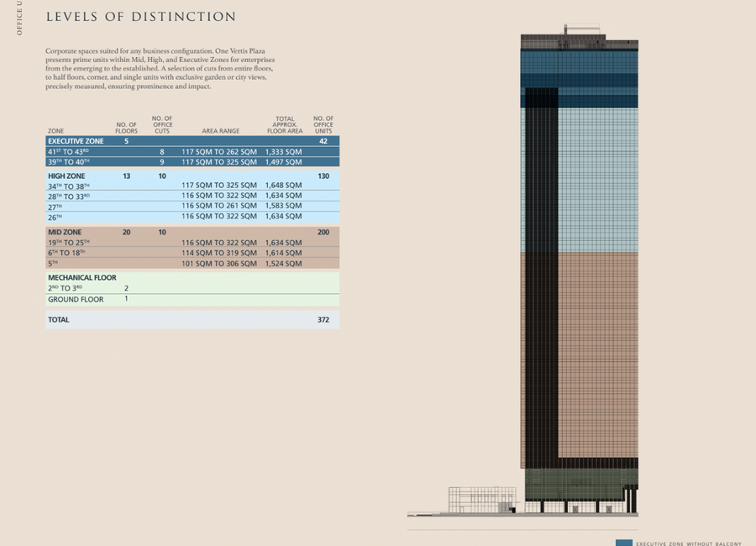756x546 pixels.
Task: Select the Mid Zone row label
Action: coord(65,232)
